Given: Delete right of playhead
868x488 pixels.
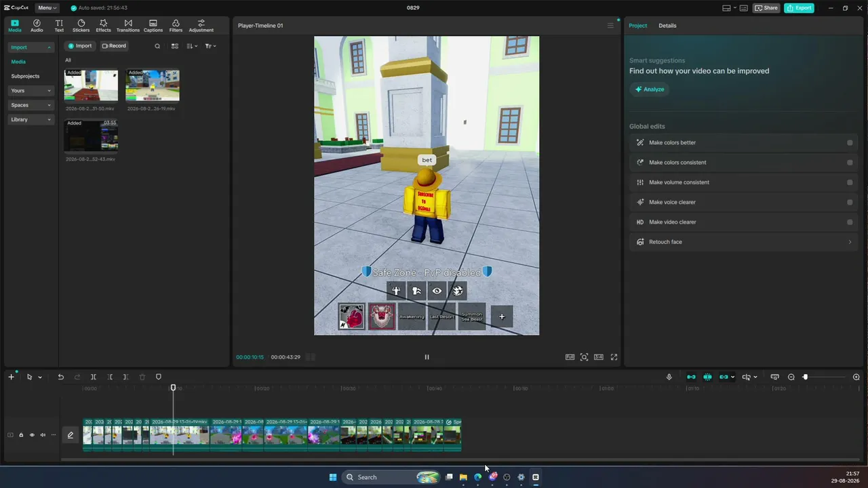Looking at the screenshot, I should 125,377.
